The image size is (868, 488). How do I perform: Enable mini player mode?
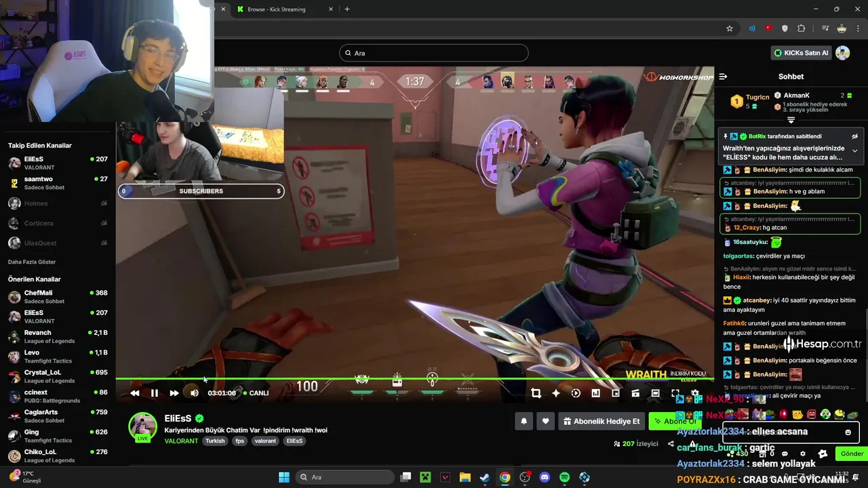[616, 393]
